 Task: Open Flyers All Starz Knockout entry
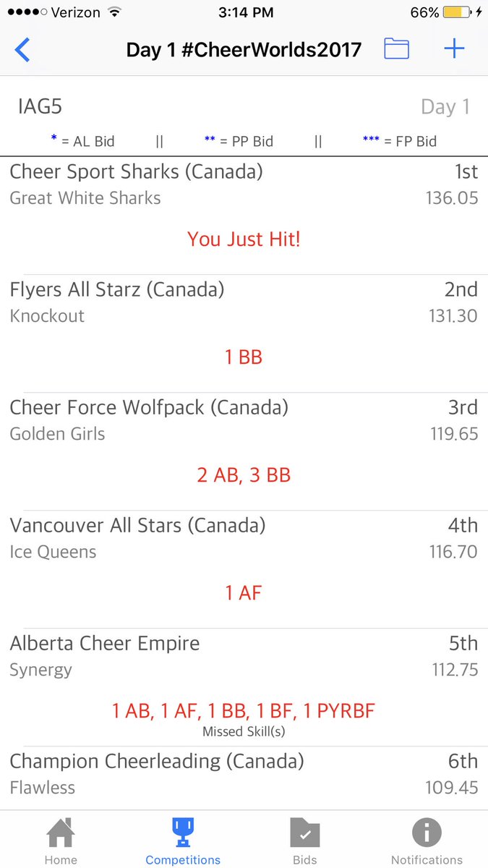pos(244,333)
